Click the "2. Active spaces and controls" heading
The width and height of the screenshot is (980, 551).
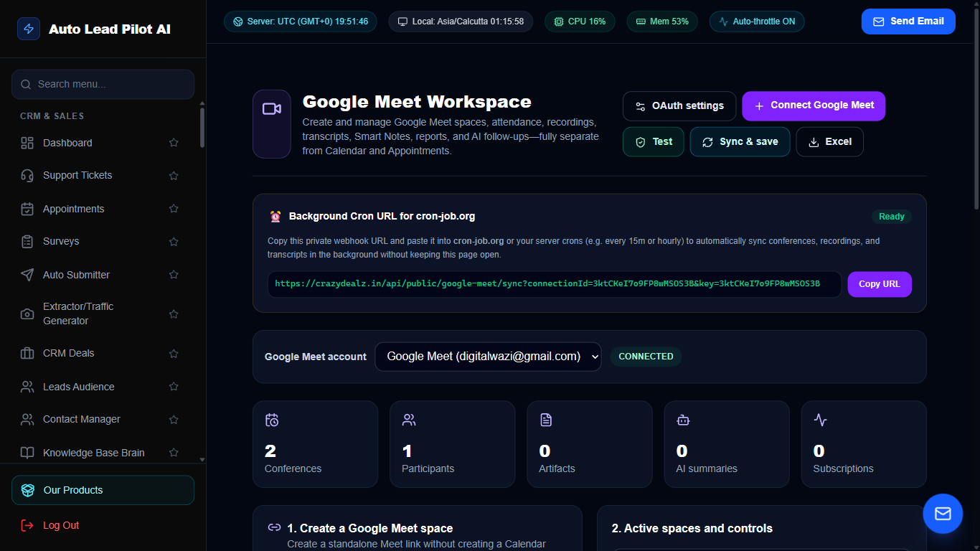coord(692,529)
